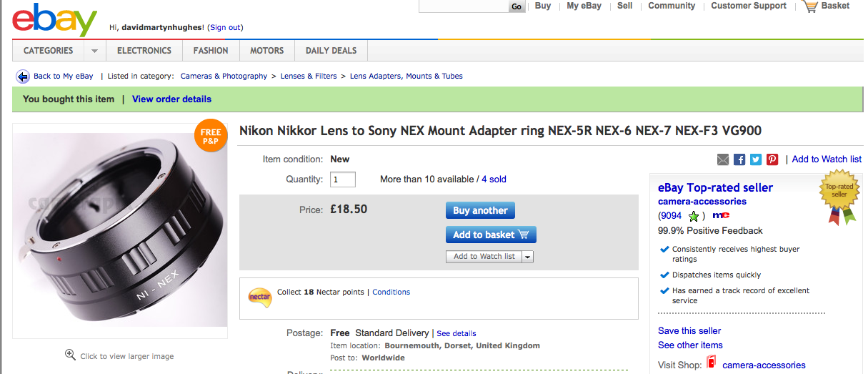868x374 pixels.
Task: Open View order details link
Action: click(x=171, y=99)
